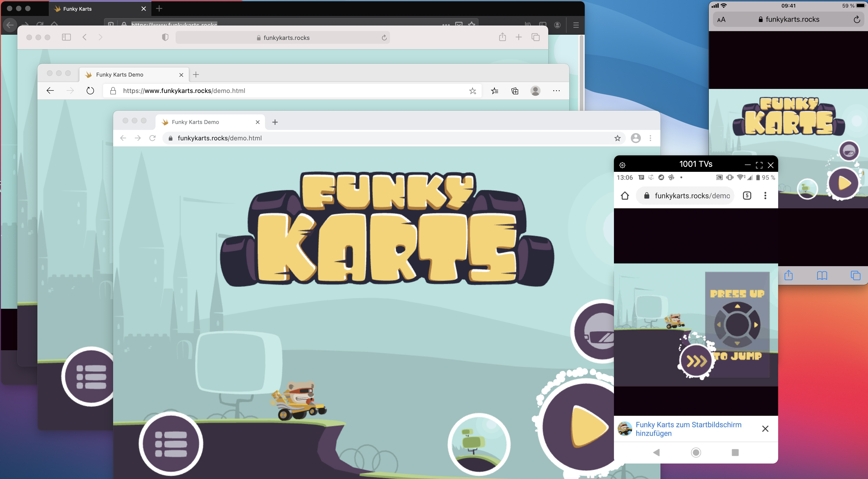This screenshot has width=868, height=479.
Task: Open new tab in Chrome window
Action: point(275,122)
